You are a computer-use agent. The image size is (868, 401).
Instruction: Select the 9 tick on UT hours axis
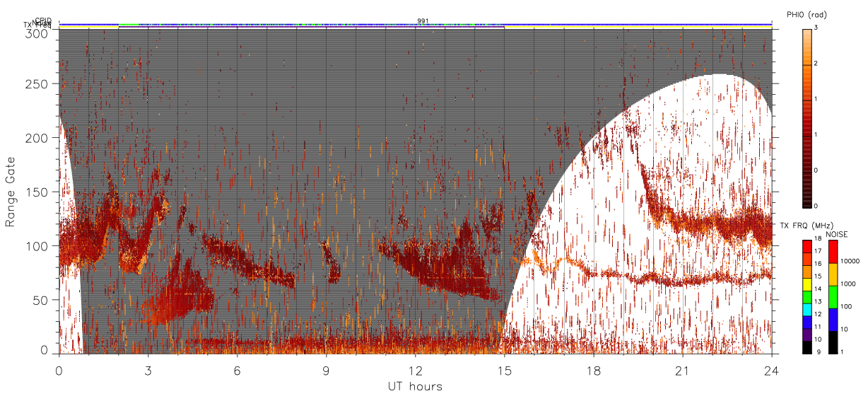327,370
